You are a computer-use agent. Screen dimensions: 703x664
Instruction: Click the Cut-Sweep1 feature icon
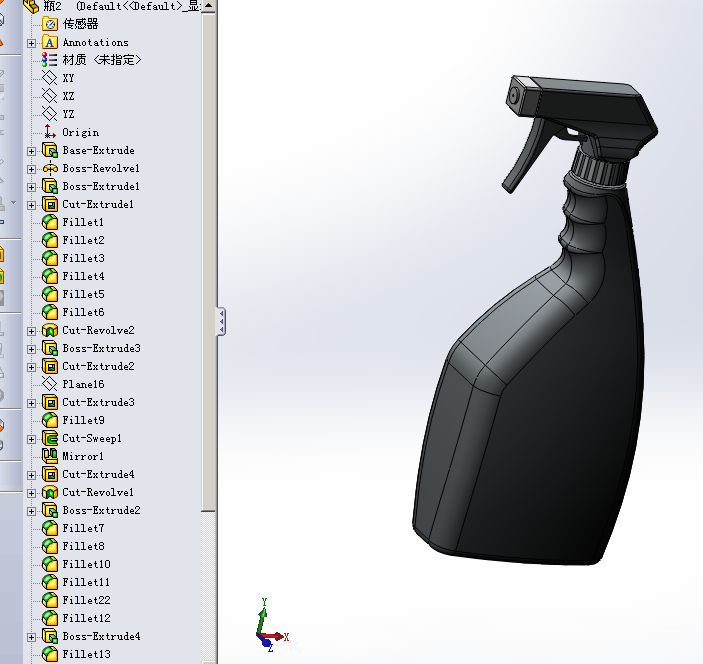50,438
